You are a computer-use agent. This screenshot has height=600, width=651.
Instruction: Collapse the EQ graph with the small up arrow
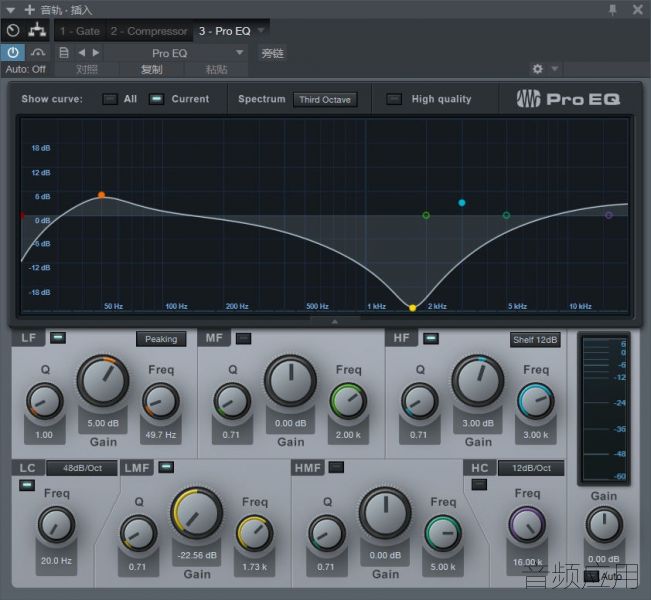335,321
